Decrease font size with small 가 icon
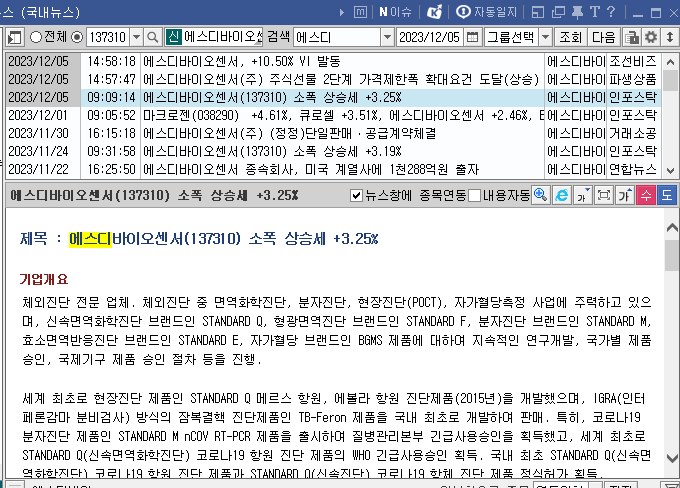This screenshot has height=488, width=680. point(582,195)
